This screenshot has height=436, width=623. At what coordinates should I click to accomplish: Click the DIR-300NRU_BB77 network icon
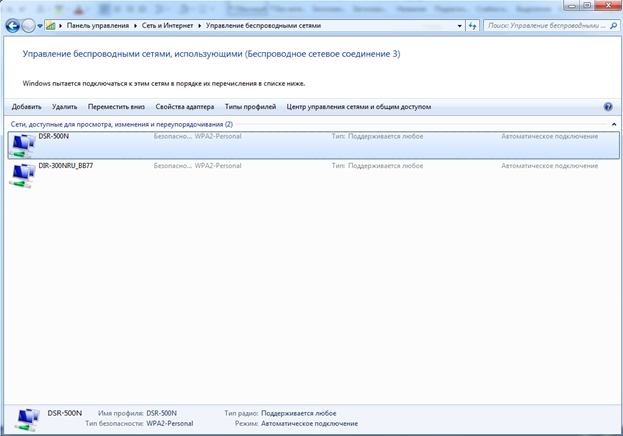tap(20, 174)
